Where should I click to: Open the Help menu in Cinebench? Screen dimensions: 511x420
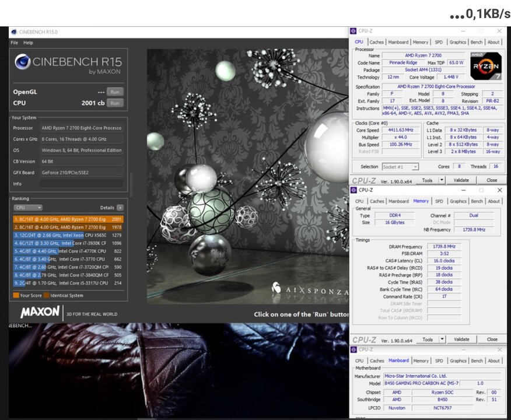(28, 43)
